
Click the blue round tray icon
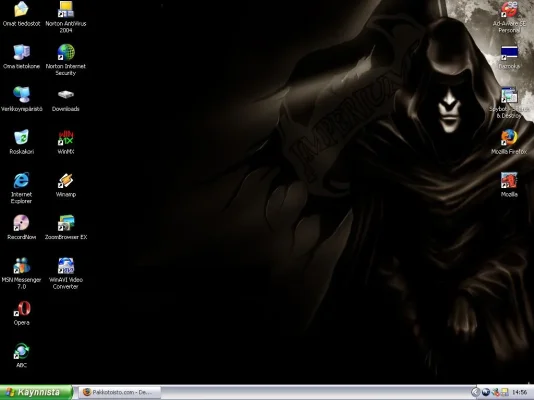coord(486,393)
